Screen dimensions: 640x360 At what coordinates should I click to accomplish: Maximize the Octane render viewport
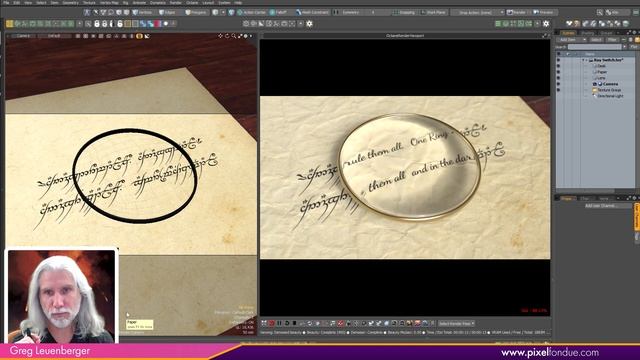tap(545, 36)
